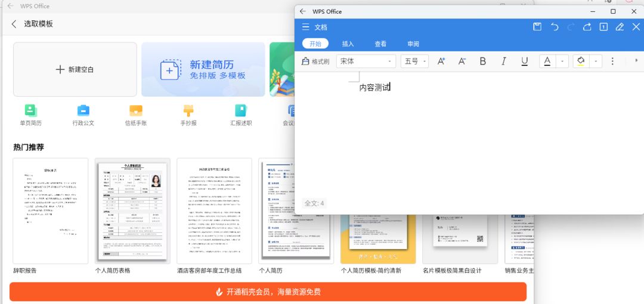Switch to the 插入 tab
Viewport: 644px width, 304px height.
[348, 44]
